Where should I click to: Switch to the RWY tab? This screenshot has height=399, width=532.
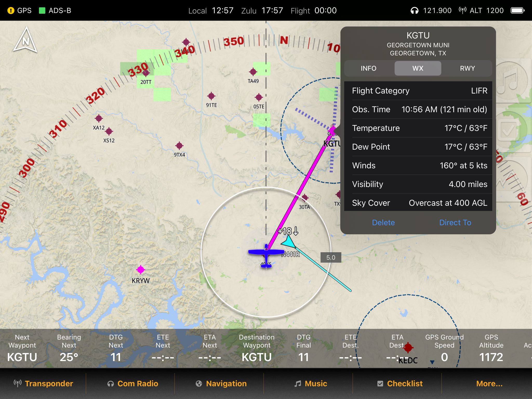pyautogui.click(x=467, y=68)
